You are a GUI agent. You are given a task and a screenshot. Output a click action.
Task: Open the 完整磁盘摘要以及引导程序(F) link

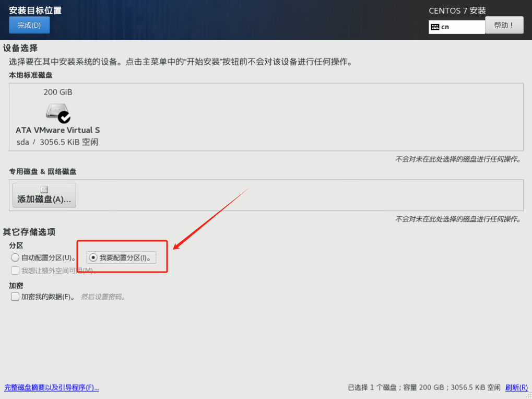tap(52, 388)
